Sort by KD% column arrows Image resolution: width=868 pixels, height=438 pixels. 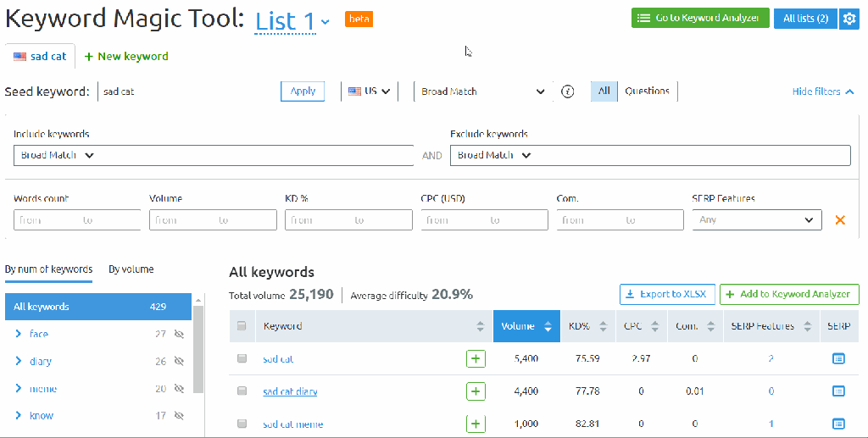coord(604,326)
